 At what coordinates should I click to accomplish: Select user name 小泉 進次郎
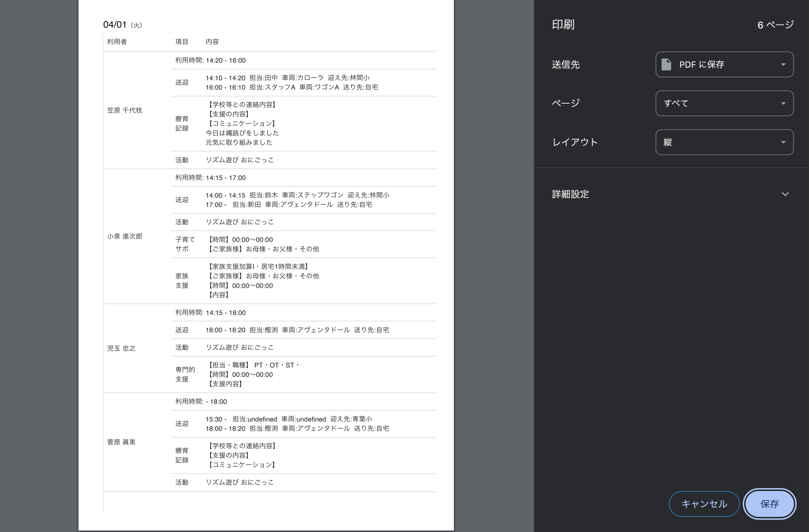[125, 236]
